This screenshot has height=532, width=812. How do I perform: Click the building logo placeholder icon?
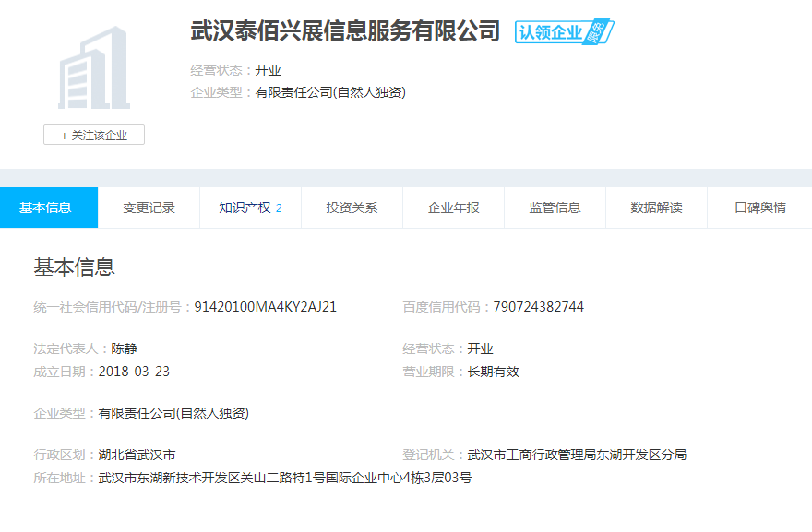pos(94,68)
